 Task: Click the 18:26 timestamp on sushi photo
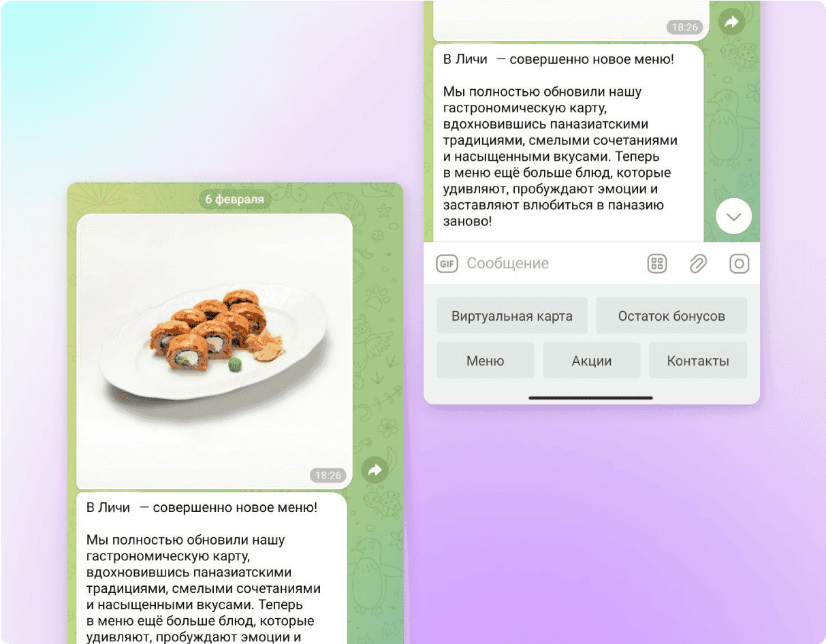click(328, 475)
